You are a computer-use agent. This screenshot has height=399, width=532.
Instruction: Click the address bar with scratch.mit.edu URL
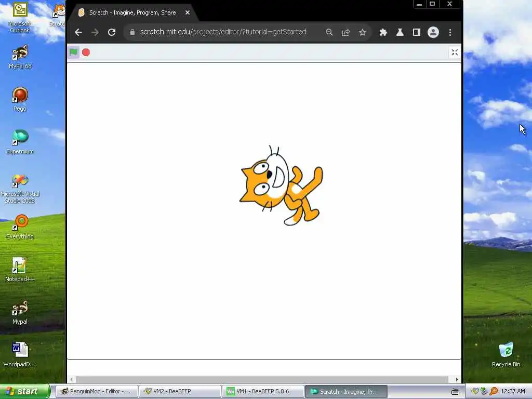[223, 32]
